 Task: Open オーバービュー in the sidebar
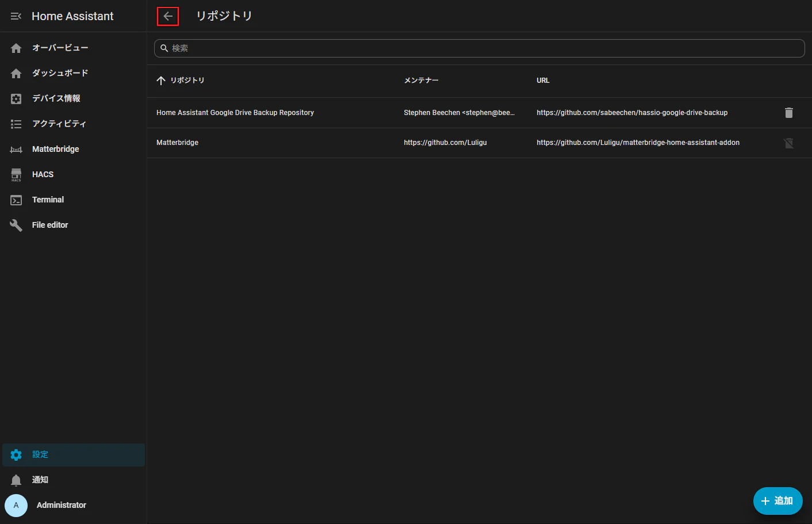[x=74, y=48]
